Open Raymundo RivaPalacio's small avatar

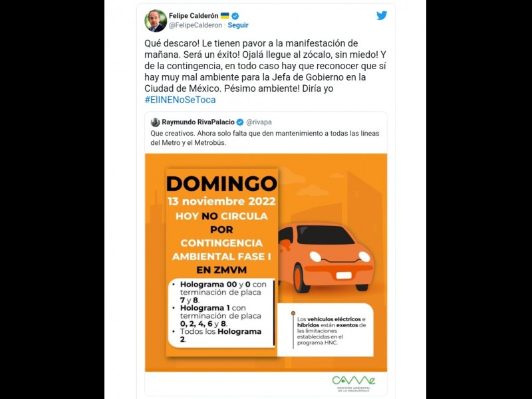click(x=156, y=122)
